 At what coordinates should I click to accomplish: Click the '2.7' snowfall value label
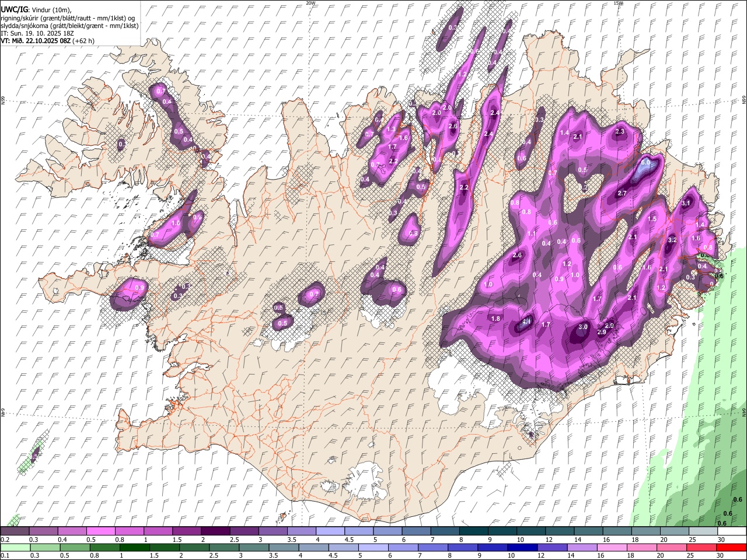622,193
